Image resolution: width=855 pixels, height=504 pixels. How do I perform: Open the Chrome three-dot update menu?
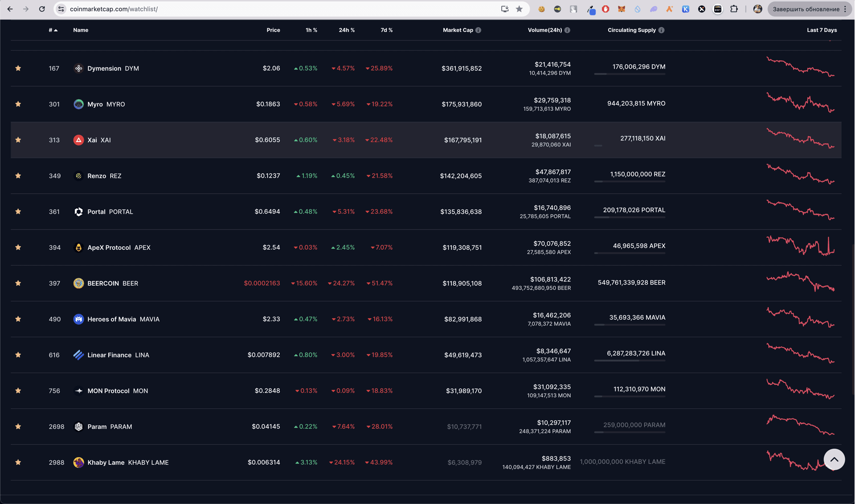pos(845,9)
